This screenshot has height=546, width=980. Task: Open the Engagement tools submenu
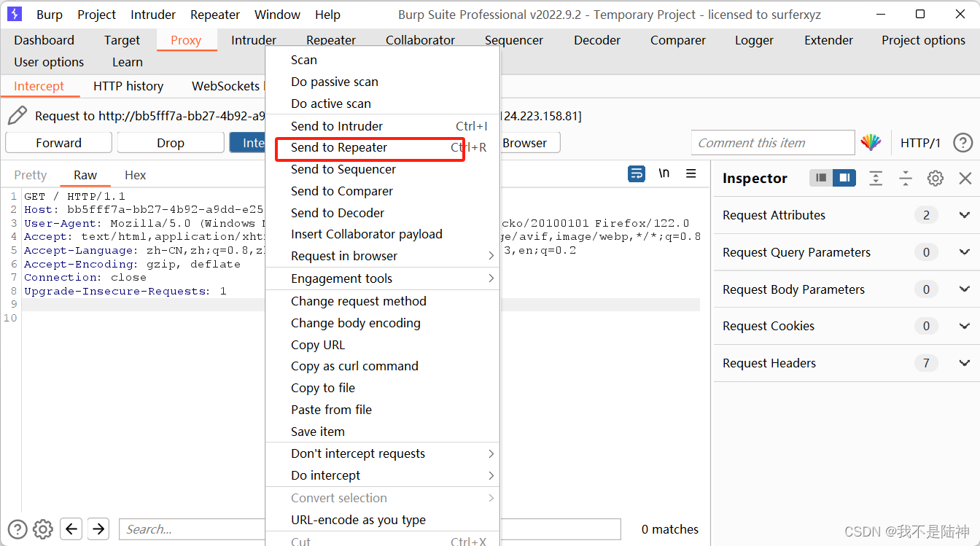383,278
